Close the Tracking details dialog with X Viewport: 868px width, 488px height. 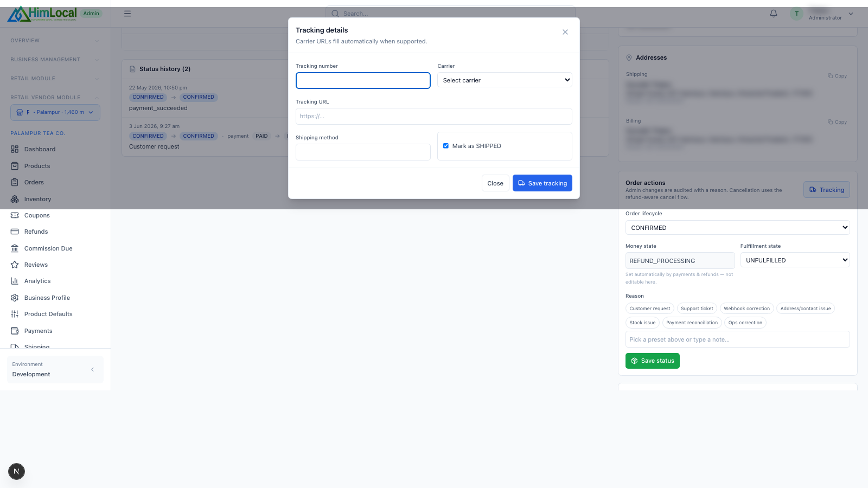(565, 32)
